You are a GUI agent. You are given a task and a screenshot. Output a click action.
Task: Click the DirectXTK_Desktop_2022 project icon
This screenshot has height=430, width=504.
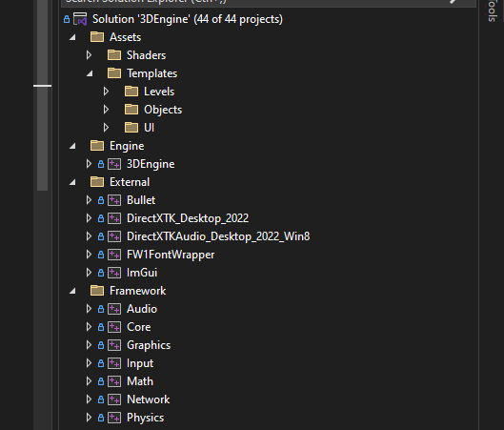point(114,218)
